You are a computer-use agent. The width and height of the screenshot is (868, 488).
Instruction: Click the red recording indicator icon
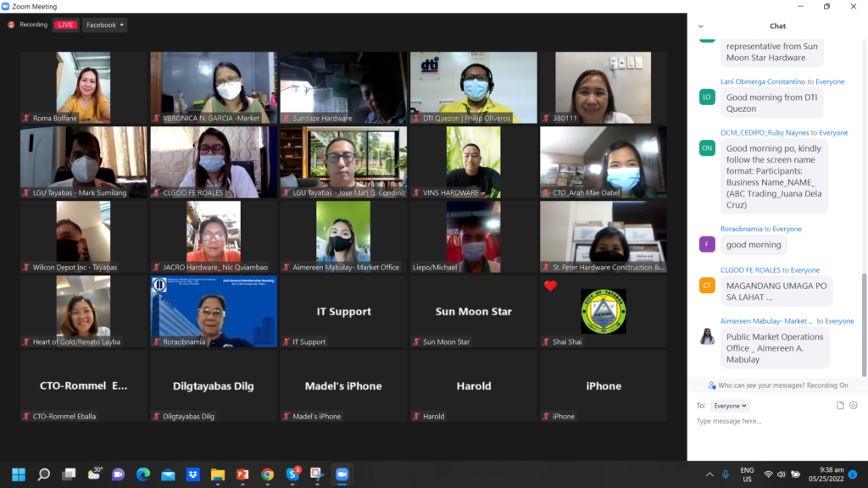point(13,25)
